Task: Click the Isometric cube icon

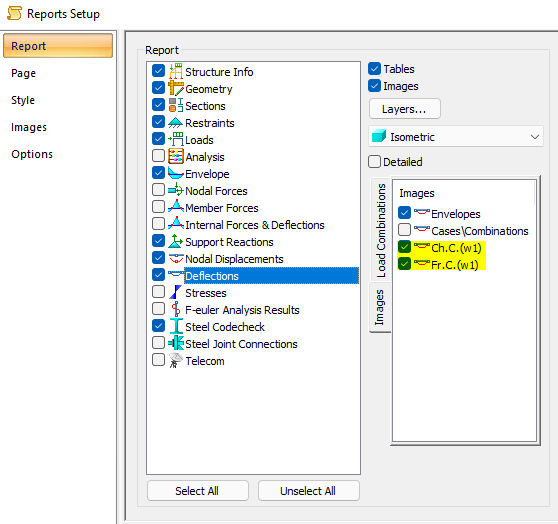Action: (379, 136)
